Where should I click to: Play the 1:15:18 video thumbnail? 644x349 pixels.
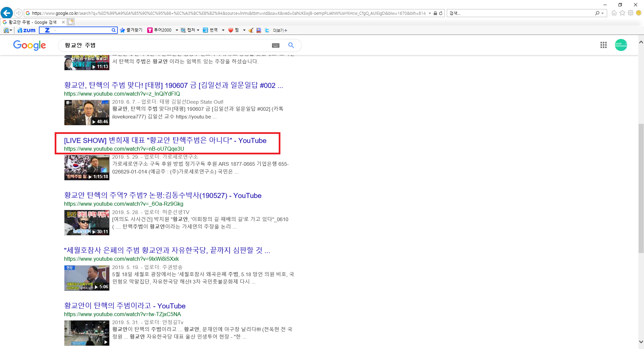click(87, 167)
